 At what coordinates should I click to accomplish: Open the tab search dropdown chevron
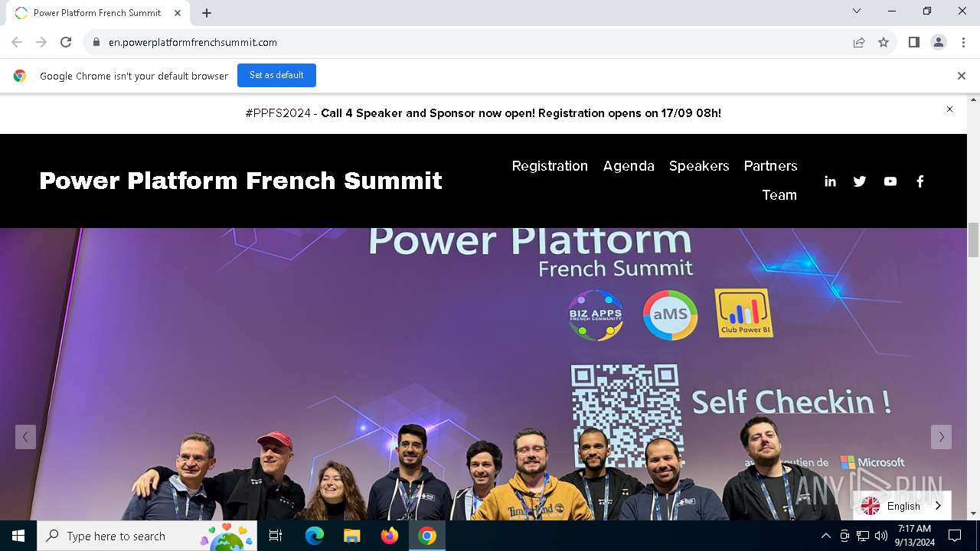tap(857, 11)
